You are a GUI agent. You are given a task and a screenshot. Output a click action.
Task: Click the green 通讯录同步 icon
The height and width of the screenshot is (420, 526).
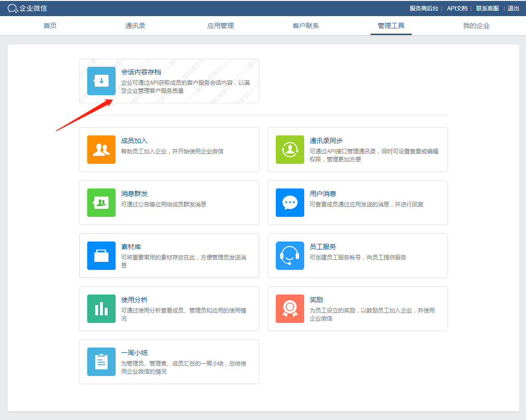pyautogui.click(x=290, y=150)
